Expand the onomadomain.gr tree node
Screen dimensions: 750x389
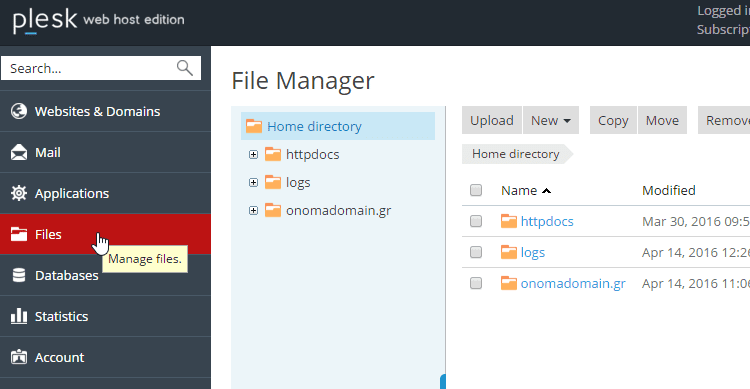tap(254, 211)
